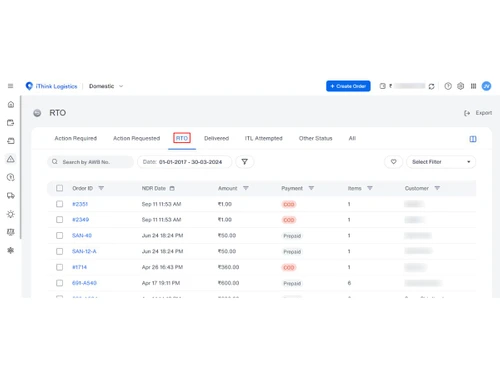Screen dimensions: 500x375
Task: Click the wallet balance refresh icon
Action: tap(431, 86)
